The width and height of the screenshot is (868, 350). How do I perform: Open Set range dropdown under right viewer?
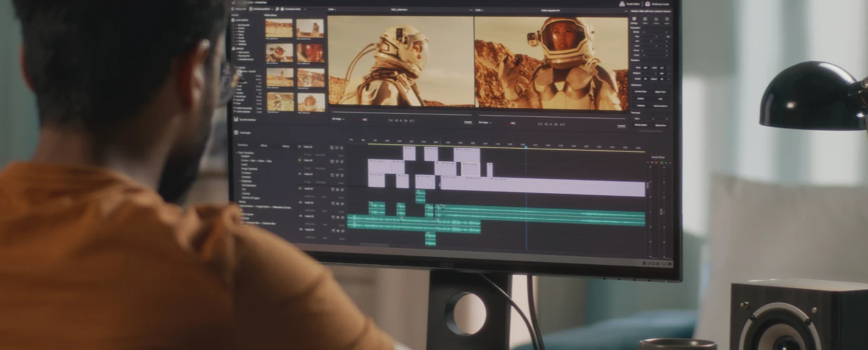[486, 122]
